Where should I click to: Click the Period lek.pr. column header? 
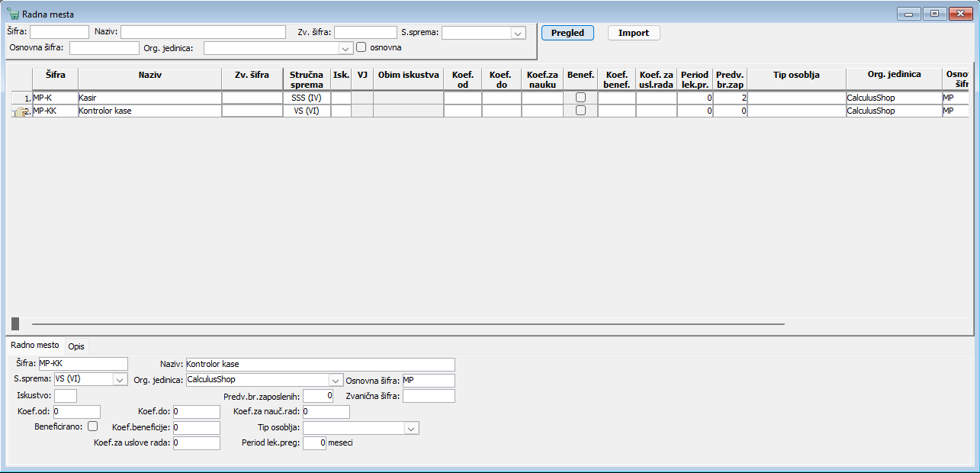[x=695, y=79]
